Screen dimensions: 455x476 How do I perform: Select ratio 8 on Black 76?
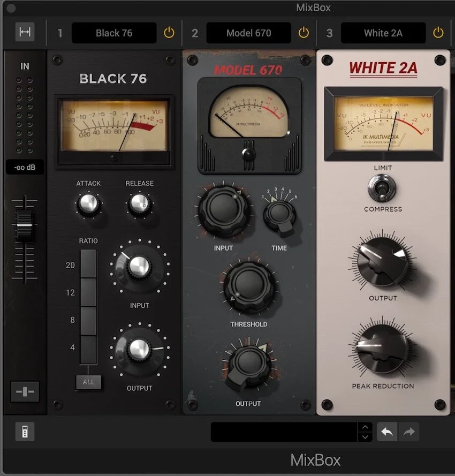click(x=88, y=321)
